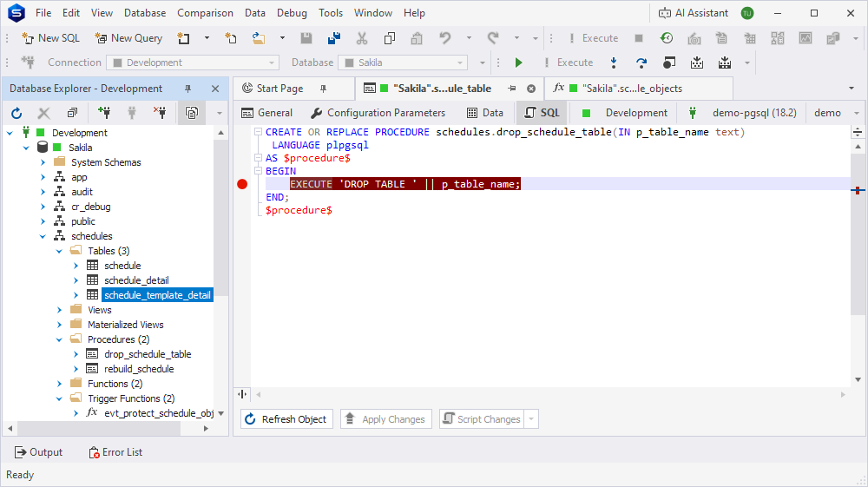Click the New SQL toolbar button

pos(50,38)
